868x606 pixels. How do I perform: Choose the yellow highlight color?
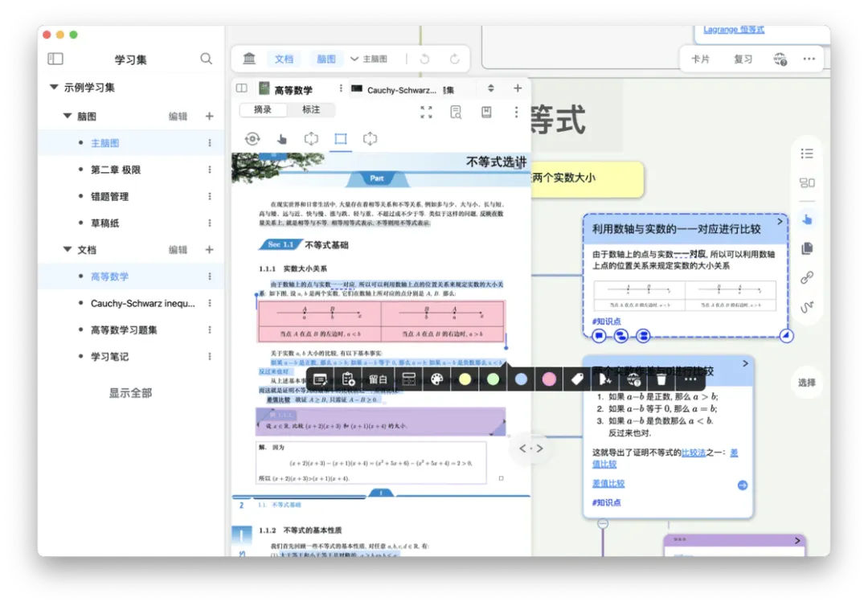(x=465, y=379)
